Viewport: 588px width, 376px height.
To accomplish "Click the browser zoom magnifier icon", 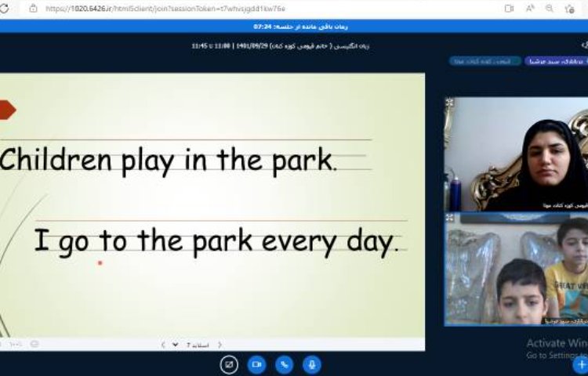I will click(549, 9).
